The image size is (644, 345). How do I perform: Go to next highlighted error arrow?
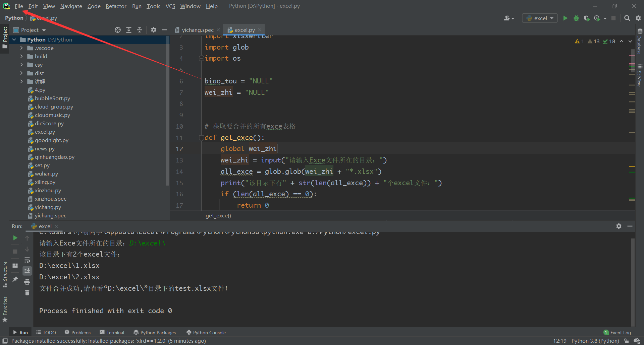coord(630,41)
